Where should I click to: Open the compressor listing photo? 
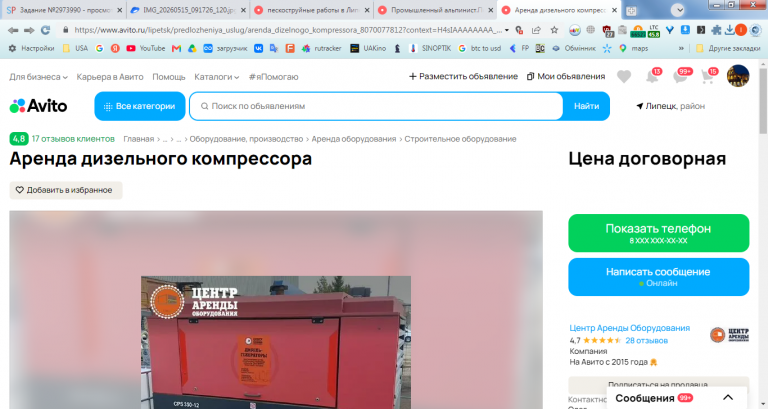point(276,342)
